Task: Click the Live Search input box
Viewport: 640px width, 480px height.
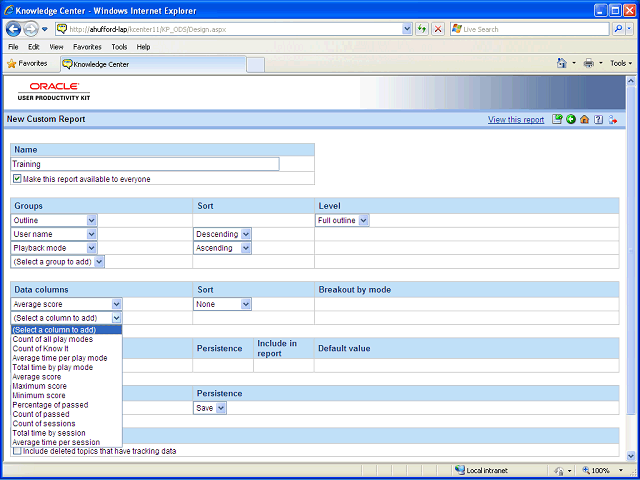Action: click(x=530, y=29)
